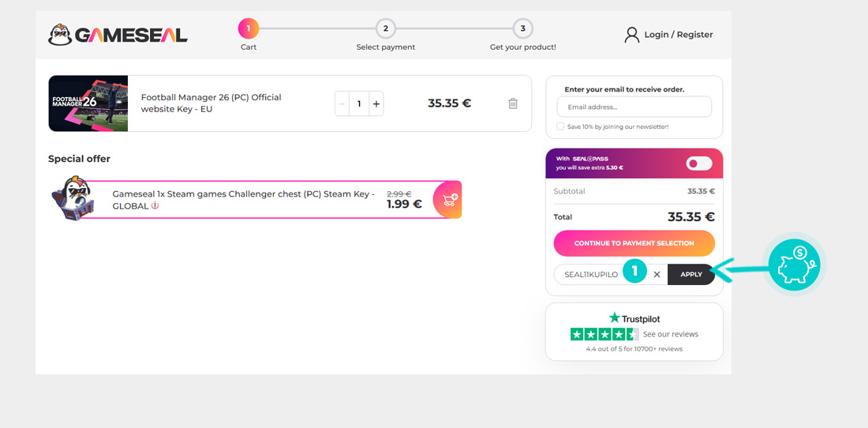The width and height of the screenshot is (868, 428).
Task: Add Challenger chest offer to cart
Action: (x=448, y=200)
